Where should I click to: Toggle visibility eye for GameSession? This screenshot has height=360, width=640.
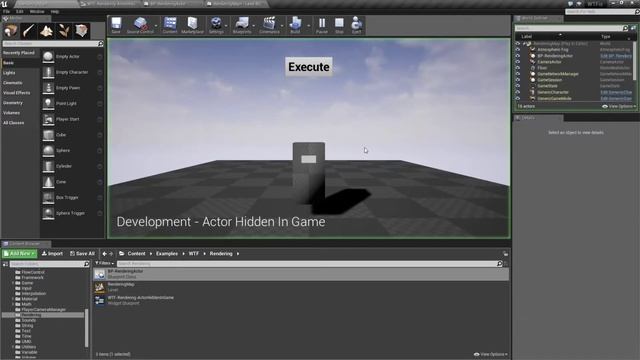click(518, 80)
